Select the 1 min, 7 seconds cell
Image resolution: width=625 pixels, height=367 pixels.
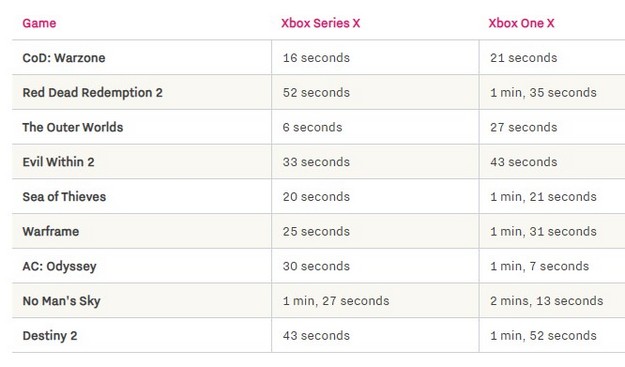(539, 266)
